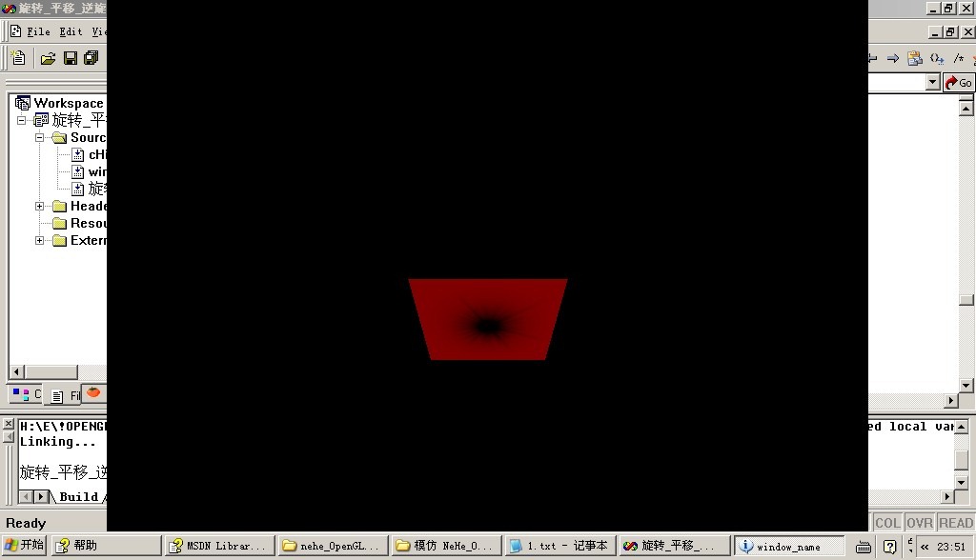This screenshot has width=976, height=560.
Task: Expand the Header Files folder
Action: [39, 206]
